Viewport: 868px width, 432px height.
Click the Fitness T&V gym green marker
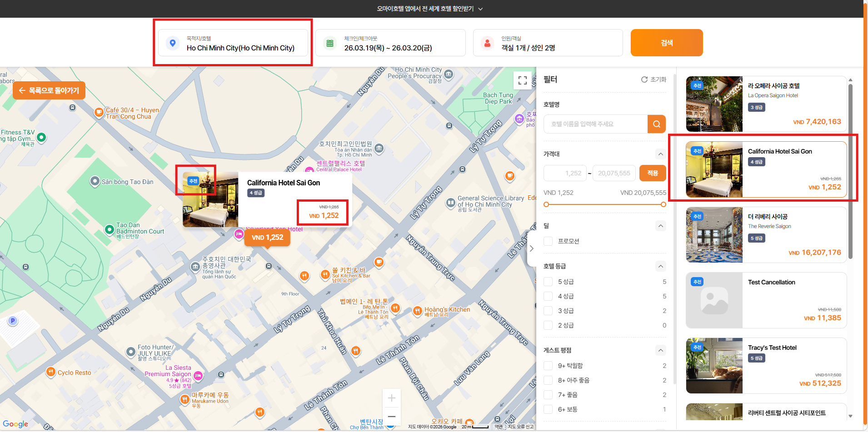[41, 137]
